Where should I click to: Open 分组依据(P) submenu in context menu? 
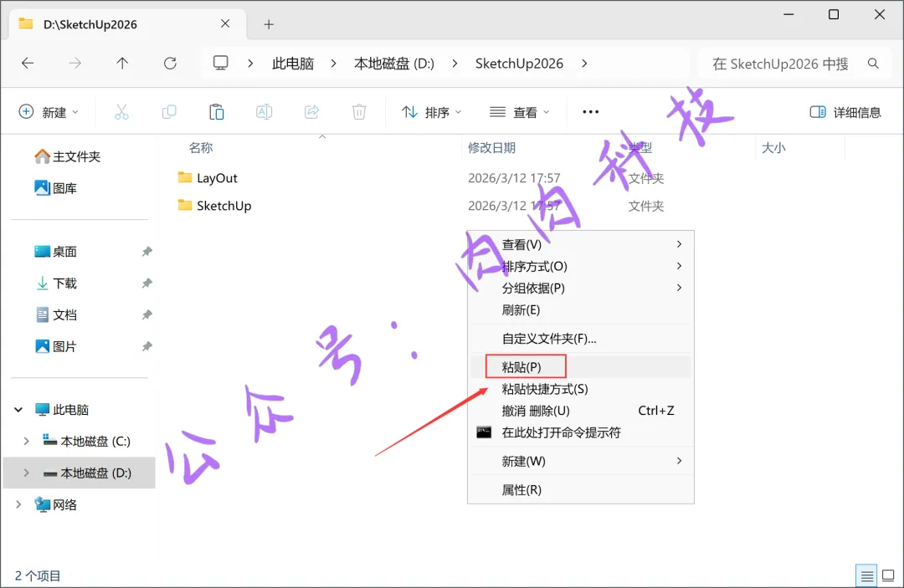(581, 288)
